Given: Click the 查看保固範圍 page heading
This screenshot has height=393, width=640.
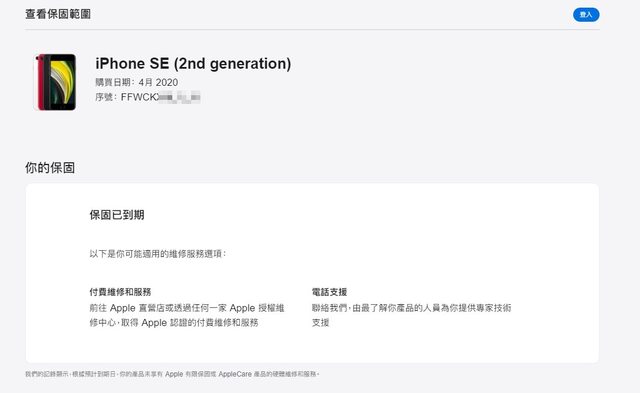Looking at the screenshot, I should pos(58,14).
